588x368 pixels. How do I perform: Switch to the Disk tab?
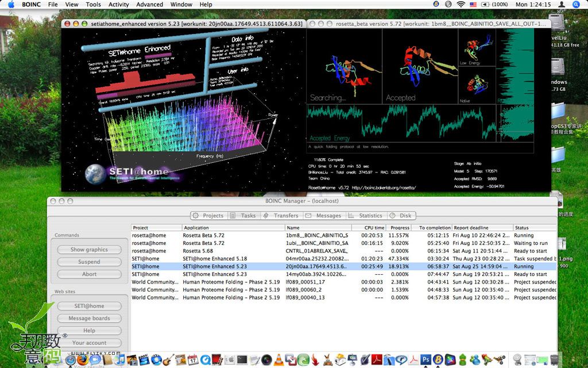(x=401, y=216)
